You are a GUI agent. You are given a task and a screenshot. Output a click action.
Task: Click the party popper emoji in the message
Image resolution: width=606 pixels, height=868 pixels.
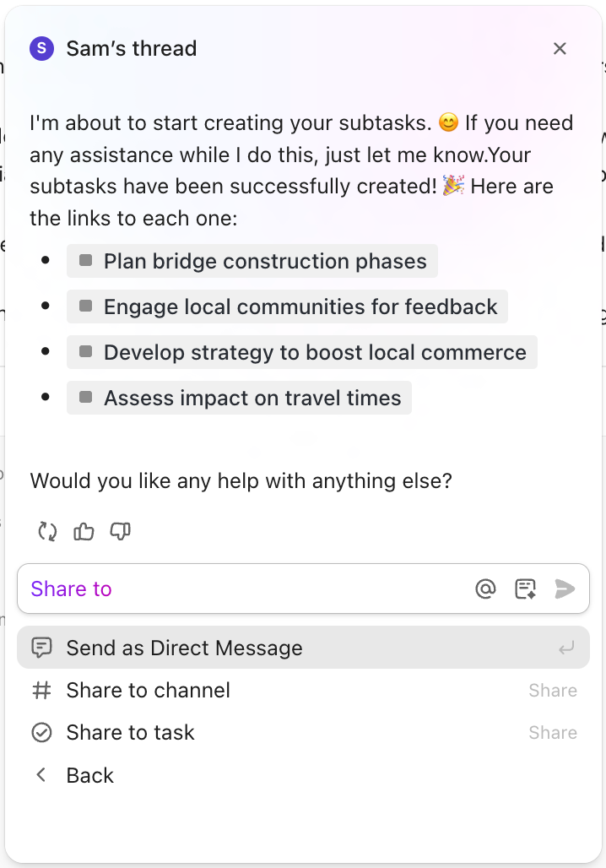(452, 186)
